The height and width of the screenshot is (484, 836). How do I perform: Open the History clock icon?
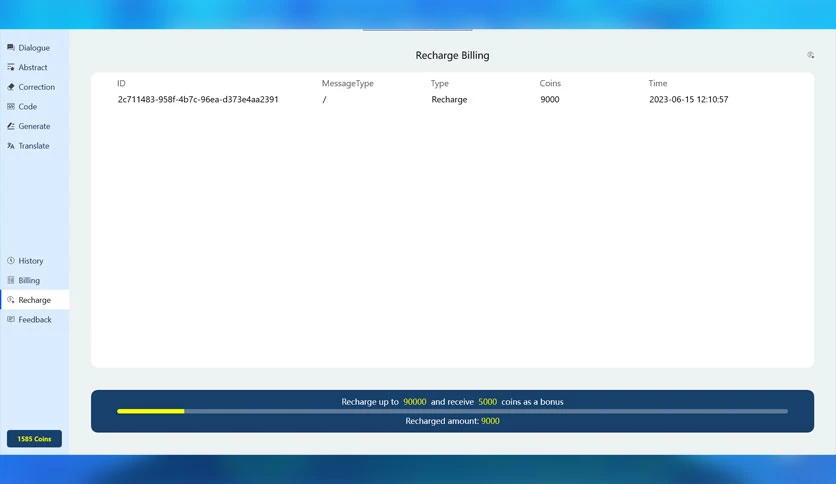tap(11, 261)
